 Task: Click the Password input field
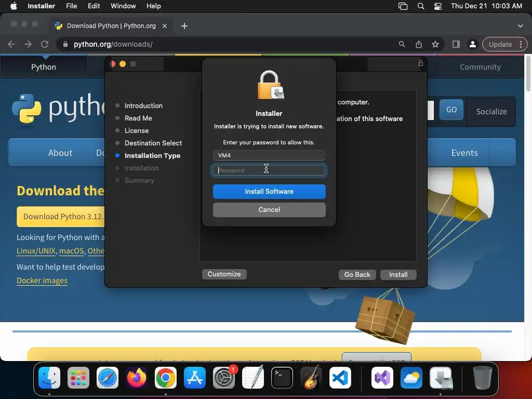(x=269, y=170)
